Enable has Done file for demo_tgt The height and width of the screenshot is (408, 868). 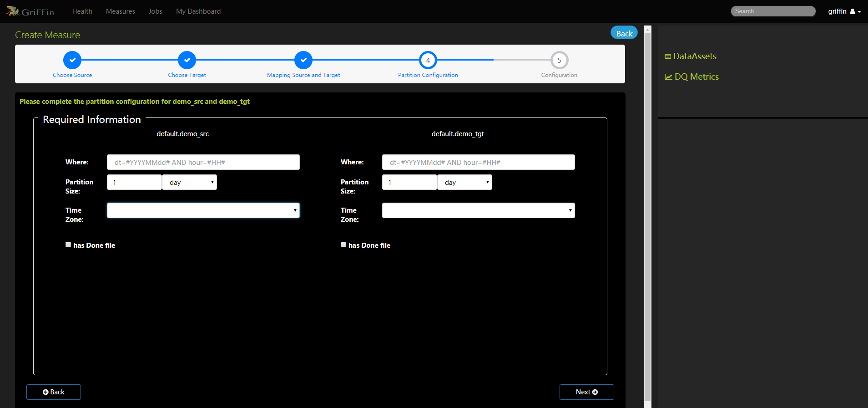pyautogui.click(x=343, y=245)
